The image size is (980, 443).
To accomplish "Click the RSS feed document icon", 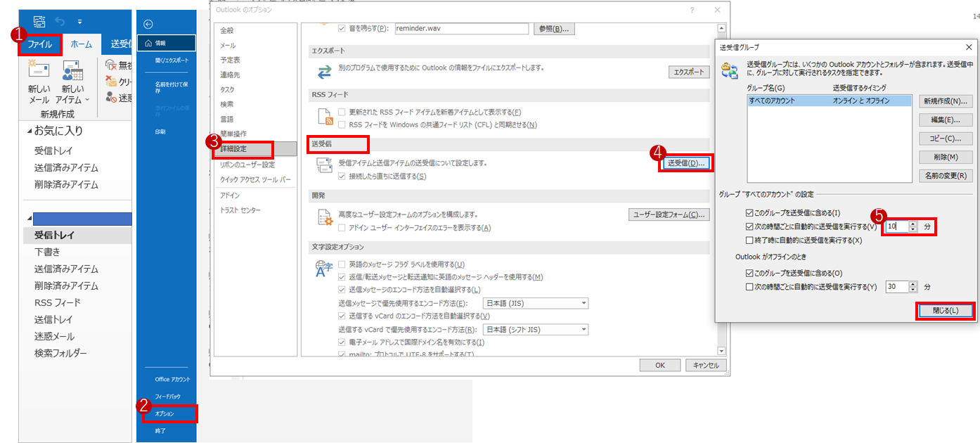I will [x=325, y=117].
